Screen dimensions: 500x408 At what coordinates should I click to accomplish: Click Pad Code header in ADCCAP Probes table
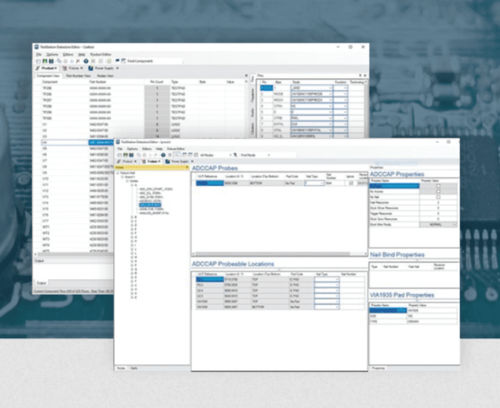coord(292,176)
